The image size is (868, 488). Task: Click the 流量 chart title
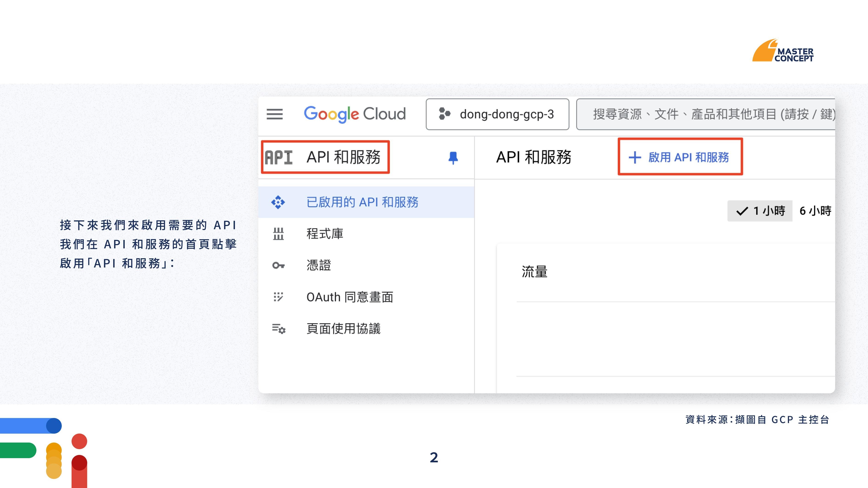(534, 272)
